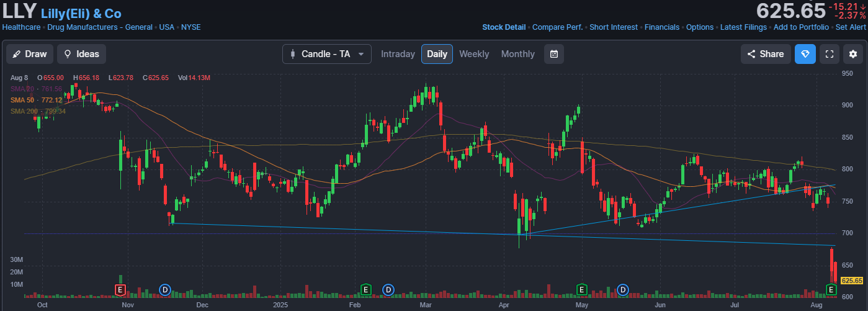This screenshot has height=311, width=868.
Task: Open the Short Interest page
Action: tap(613, 27)
